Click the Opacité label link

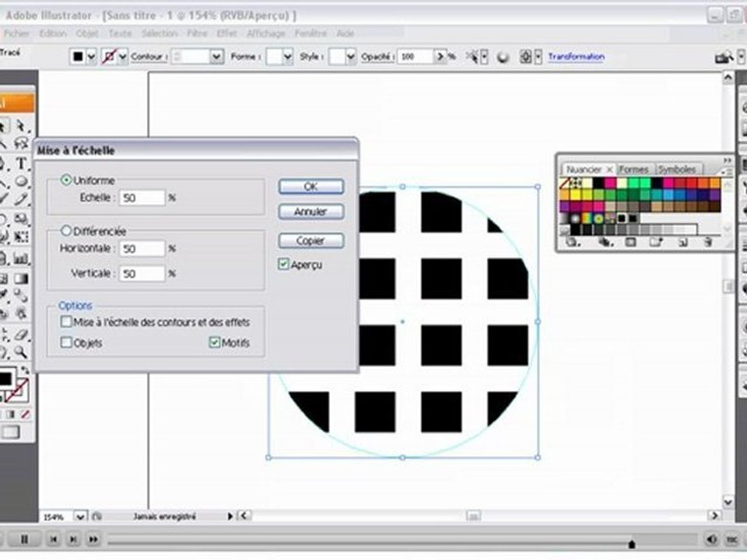(x=377, y=57)
